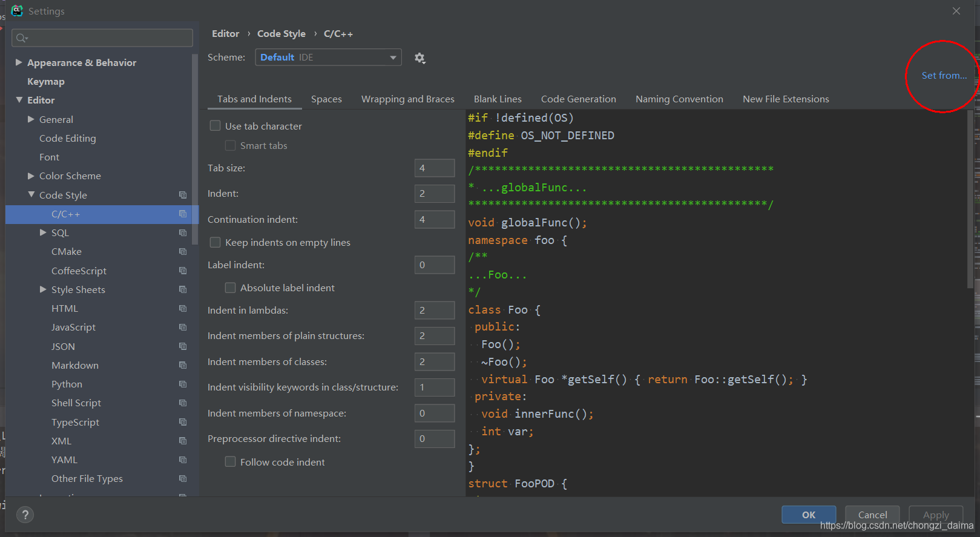The height and width of the screenshot is (537, 980).
Task: Expand the Color Scheme node
Action: coord(31,176)
